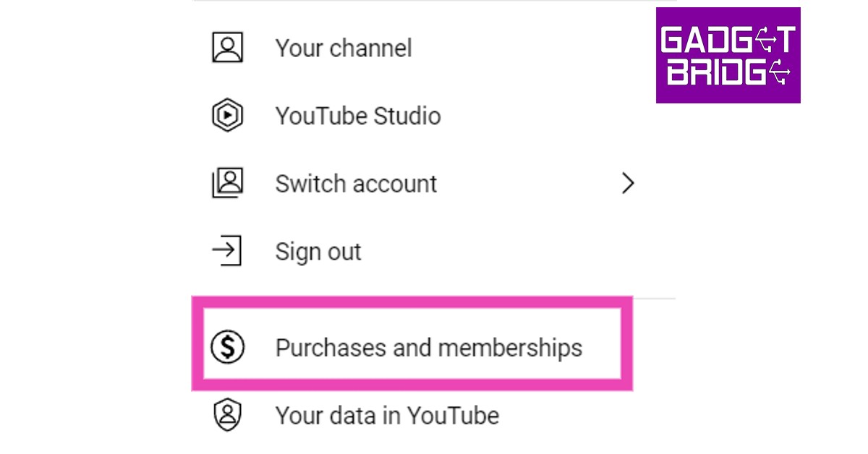Click the shield icon for your data
Image resolution: width=868 pixels, height=454 pixels.
click(x=227, y=416)
